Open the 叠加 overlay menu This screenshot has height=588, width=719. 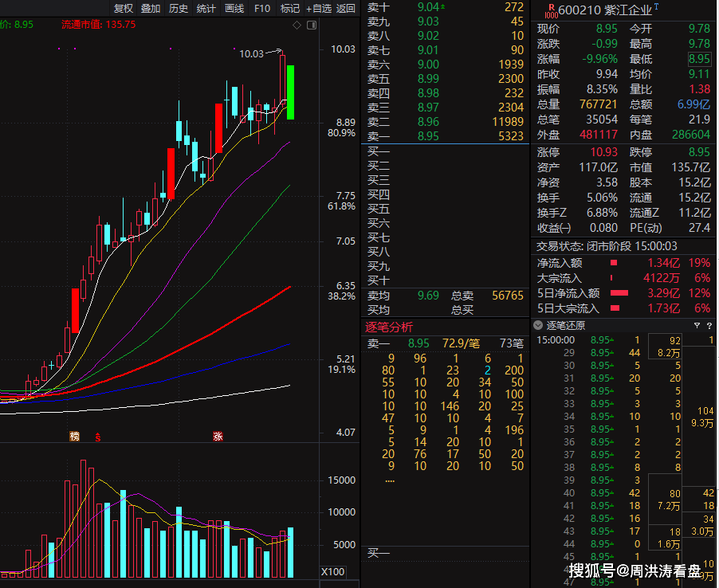pyautogui.click(x=150, y=9)
